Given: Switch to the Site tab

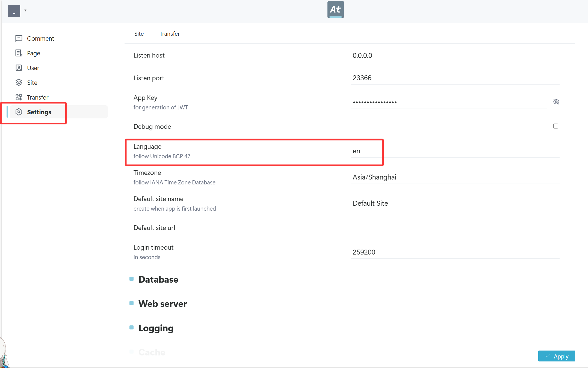Looking at the screenshot, I should point(139,34).
